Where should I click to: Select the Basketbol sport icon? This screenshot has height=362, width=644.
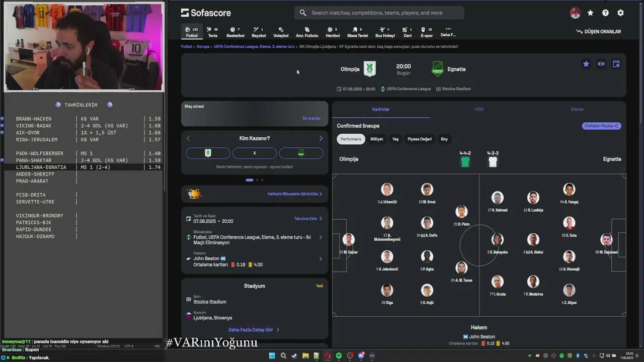click(x=235, y=32)
